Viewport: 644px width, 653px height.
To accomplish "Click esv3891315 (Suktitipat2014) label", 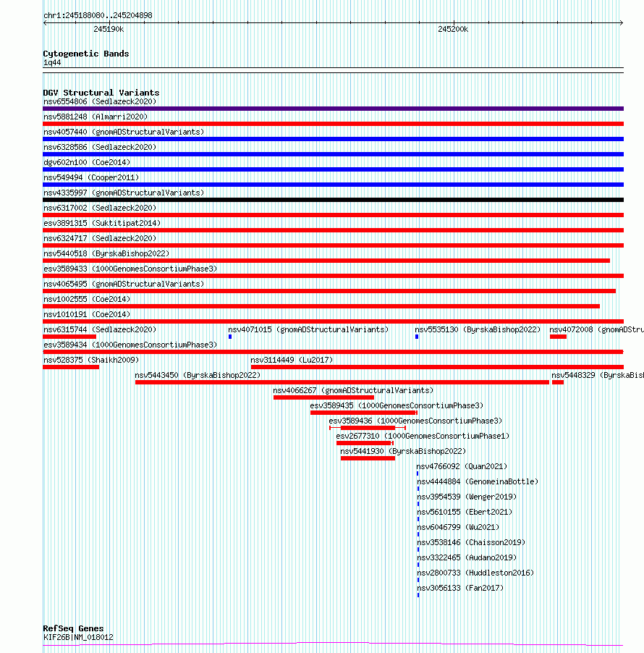I will [x=102, y=223].
